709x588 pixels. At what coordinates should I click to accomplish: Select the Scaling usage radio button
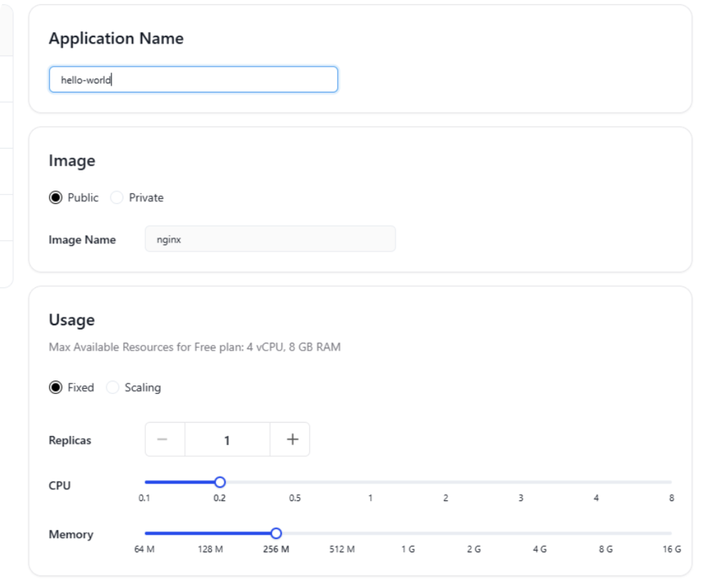[x=113, y=388]
